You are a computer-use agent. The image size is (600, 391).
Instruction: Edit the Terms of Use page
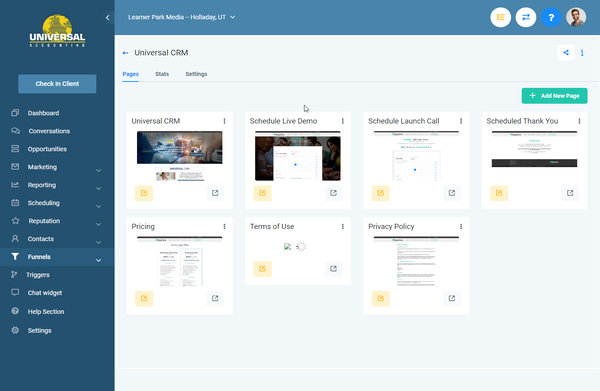(262, 269)
